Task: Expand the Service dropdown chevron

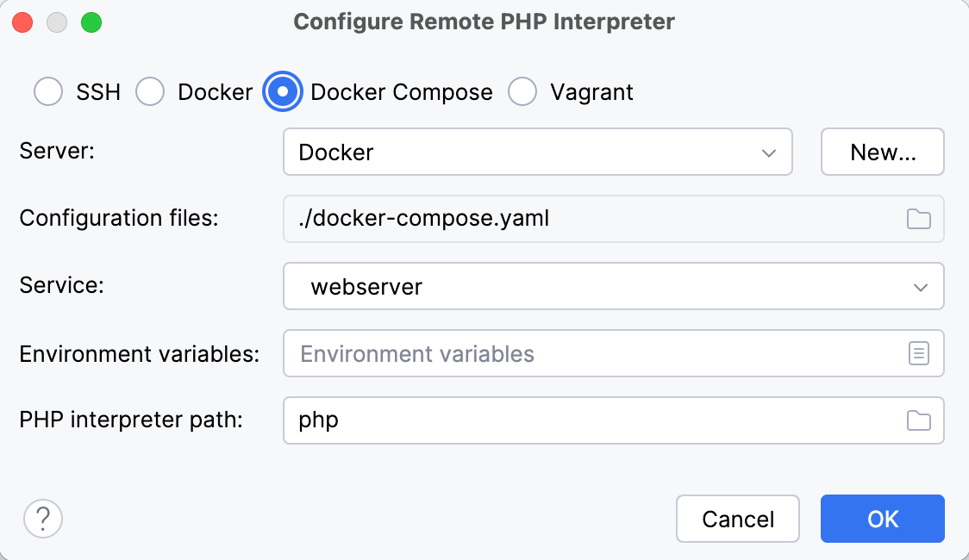Action: tap(922, 286)
